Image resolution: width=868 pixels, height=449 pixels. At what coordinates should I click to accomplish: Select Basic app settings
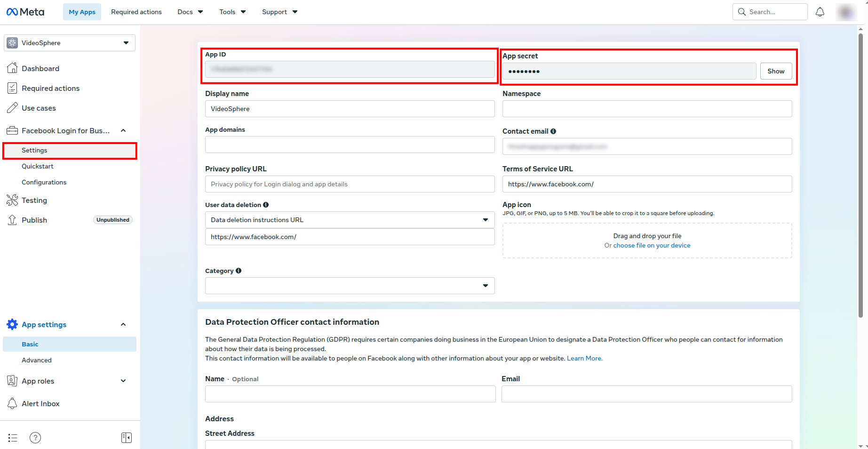click(x=70, y=344)
